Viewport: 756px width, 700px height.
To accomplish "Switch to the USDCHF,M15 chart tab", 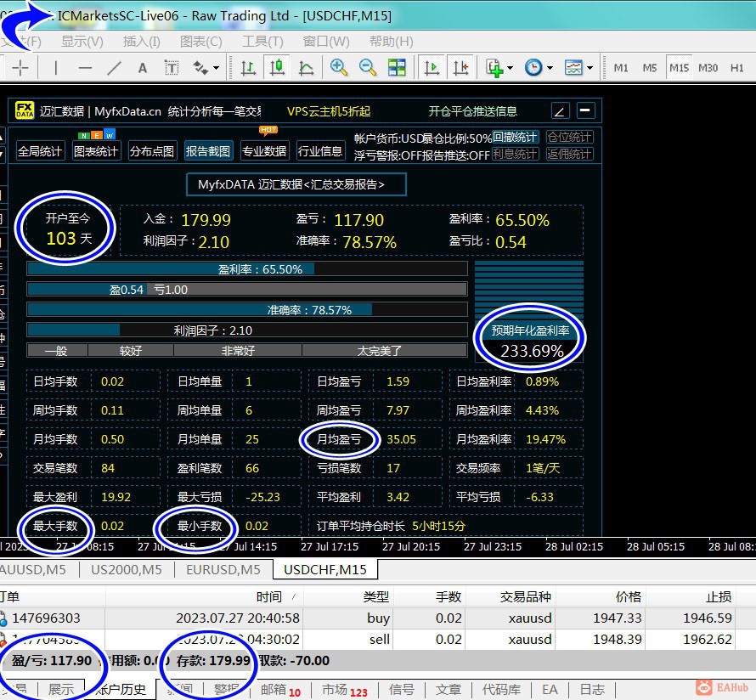I will [325, 569].
